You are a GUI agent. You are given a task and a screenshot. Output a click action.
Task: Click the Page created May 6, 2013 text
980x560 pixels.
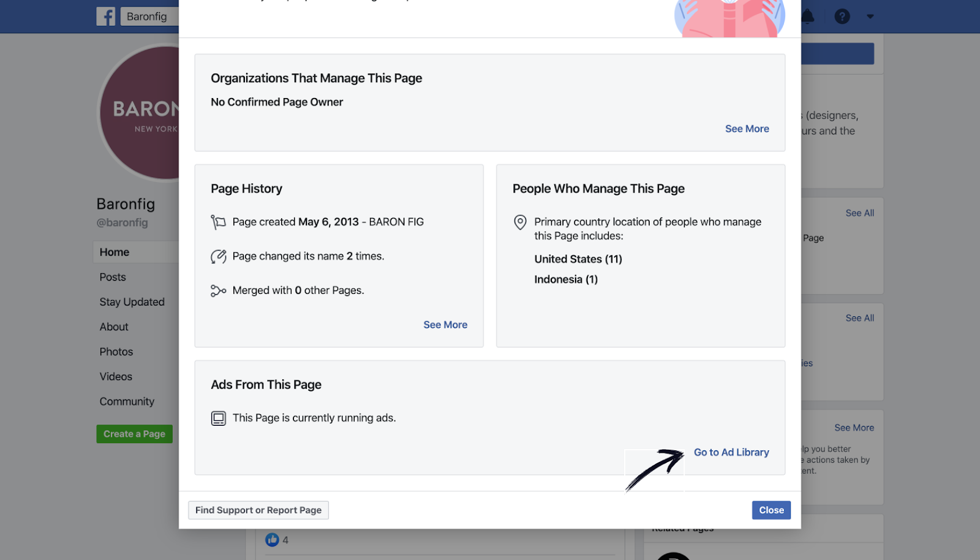coord(328,222)
